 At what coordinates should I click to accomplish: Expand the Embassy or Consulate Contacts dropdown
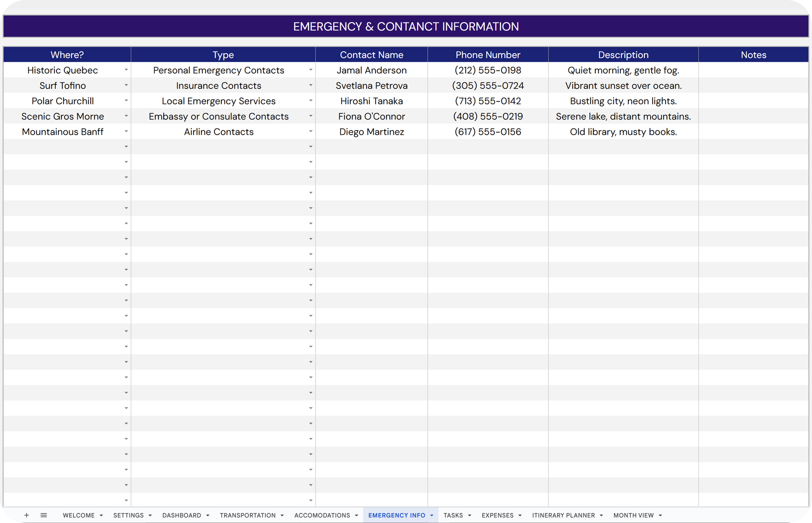tap(311, 116)
